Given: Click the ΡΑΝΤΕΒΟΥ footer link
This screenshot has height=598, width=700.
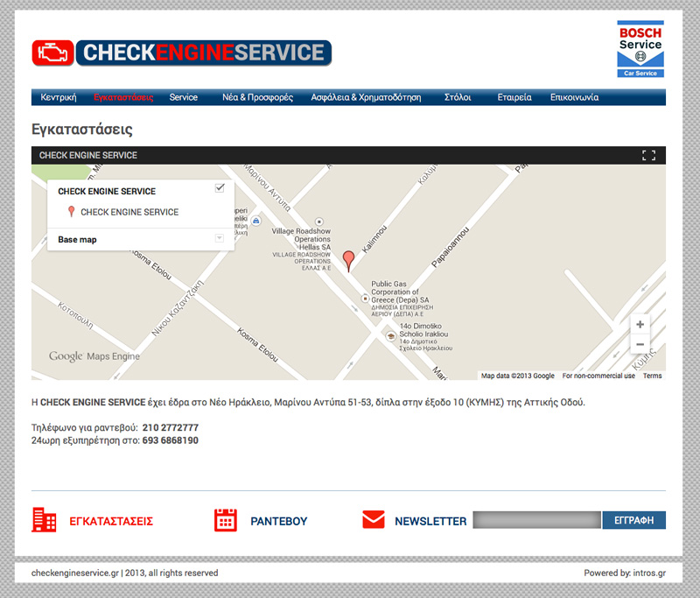Looking at the screenshot, I should coord(278,521).
